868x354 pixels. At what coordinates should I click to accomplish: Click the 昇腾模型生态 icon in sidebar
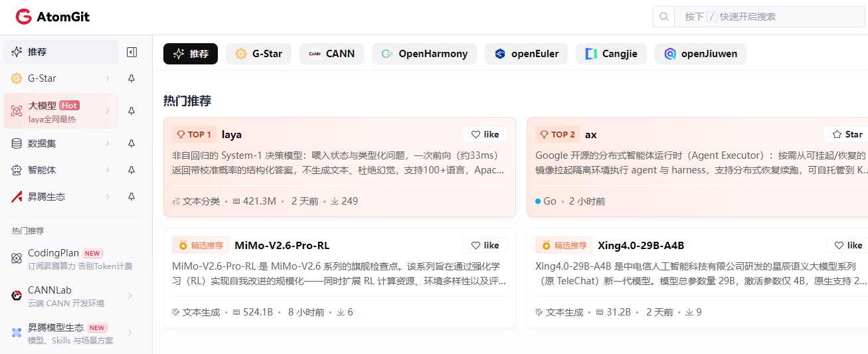coord(17,333)
